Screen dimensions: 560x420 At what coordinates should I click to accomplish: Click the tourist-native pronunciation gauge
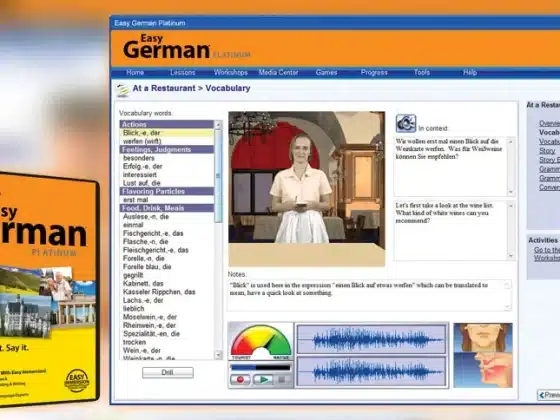coord(261,342)
